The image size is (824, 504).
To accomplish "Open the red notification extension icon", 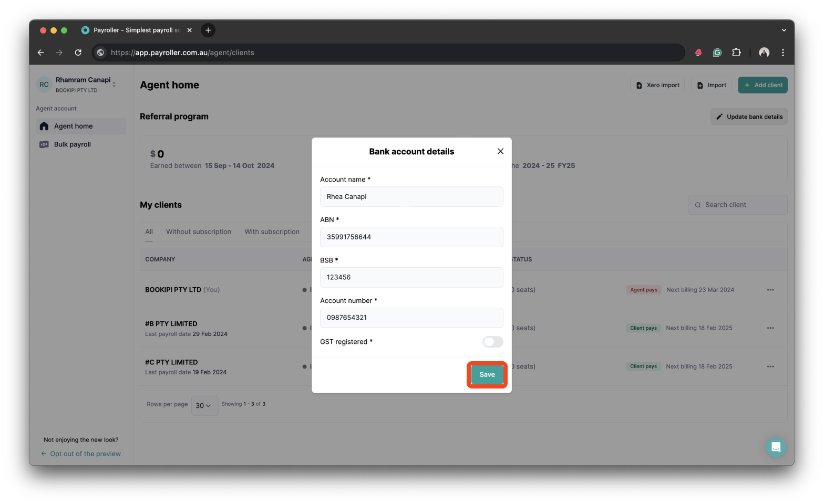I will click(698, 52).
